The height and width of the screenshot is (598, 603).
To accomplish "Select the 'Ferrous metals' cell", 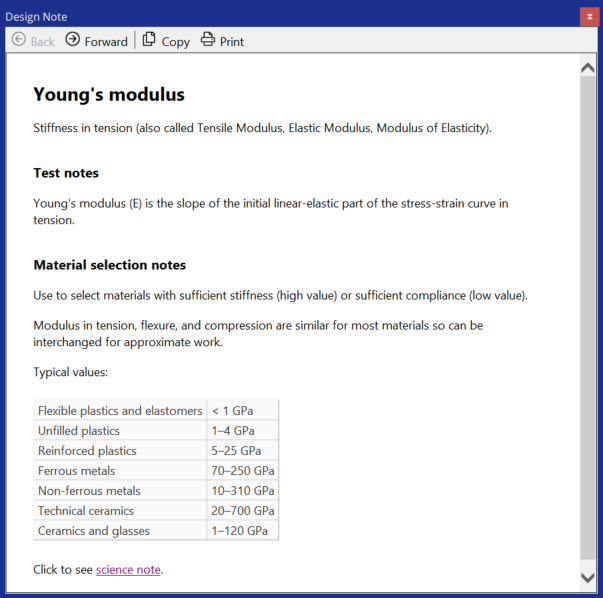I will [x=120, y=470].
